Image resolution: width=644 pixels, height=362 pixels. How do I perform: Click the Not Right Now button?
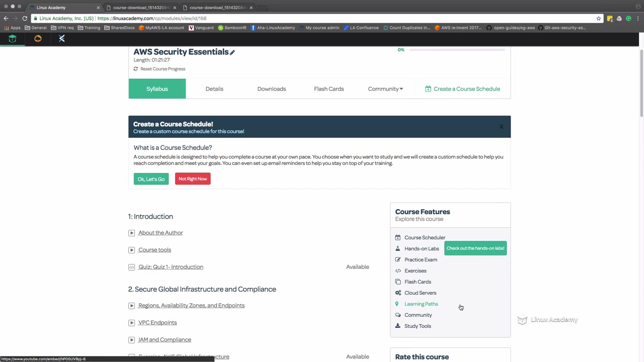click(x=193, y=179)
